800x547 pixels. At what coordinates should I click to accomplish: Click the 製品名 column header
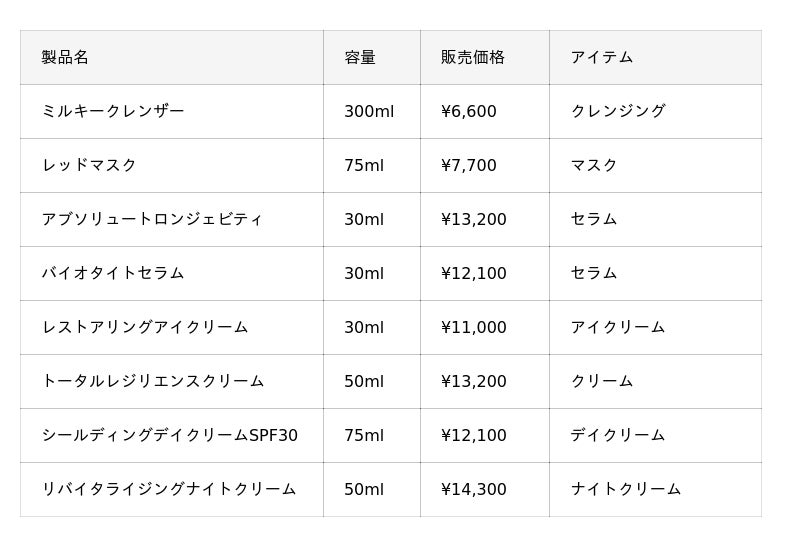pos(65,58)
